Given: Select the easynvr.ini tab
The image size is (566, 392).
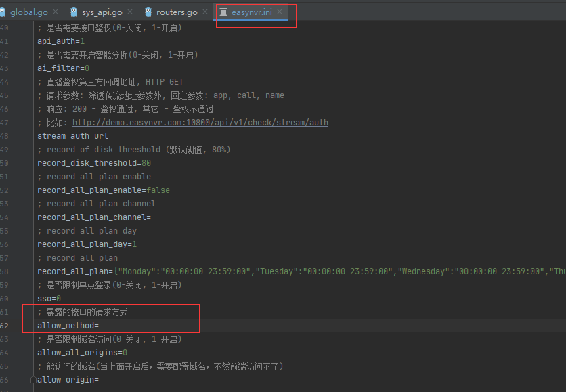Looking at the screenshot, I should tap(252, 12).
